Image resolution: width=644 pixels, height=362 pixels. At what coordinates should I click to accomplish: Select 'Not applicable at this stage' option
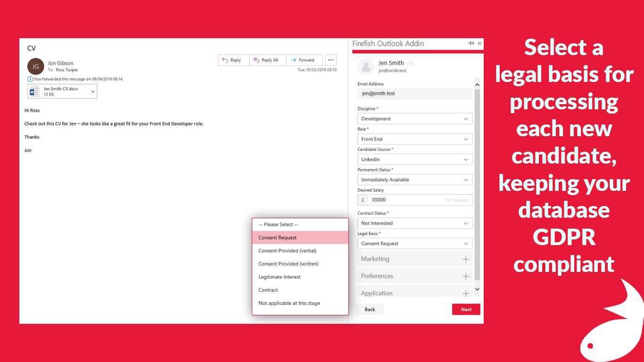pyautogui.click(x=300, y=304)
